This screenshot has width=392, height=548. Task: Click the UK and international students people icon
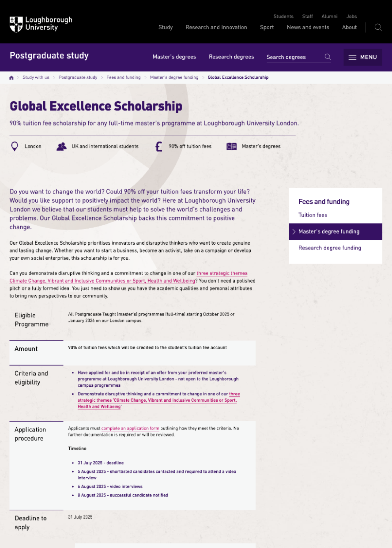(x=61, y=146)
